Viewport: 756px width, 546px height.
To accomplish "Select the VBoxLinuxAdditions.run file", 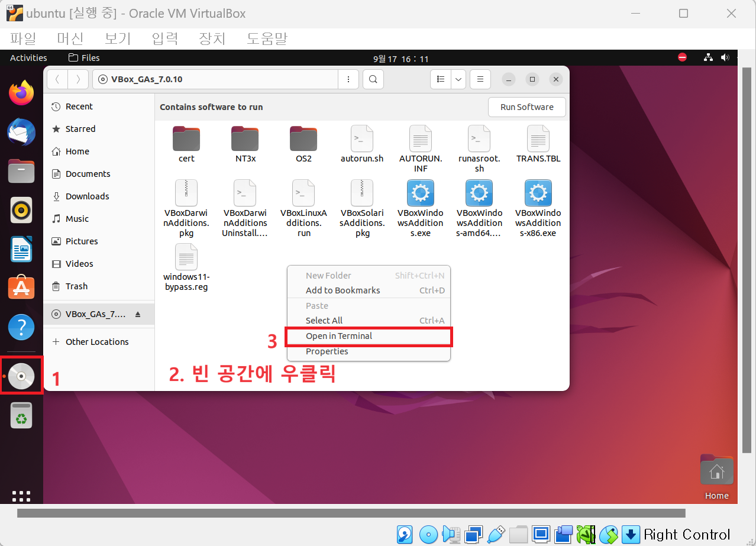I will [x=303, y=208].
